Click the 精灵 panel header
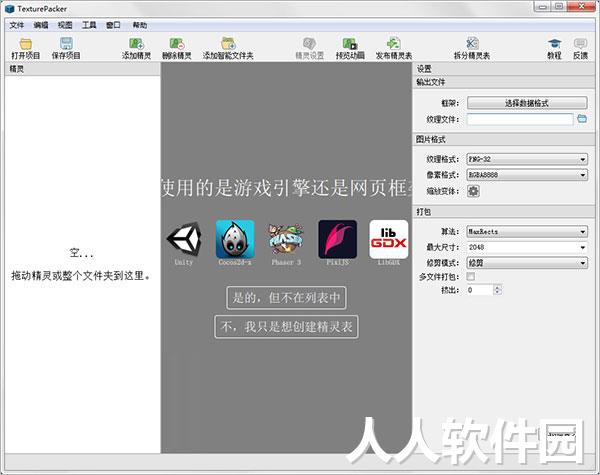Image resolution: width=600 pixels, height=475 pixels. coord(82,69)
